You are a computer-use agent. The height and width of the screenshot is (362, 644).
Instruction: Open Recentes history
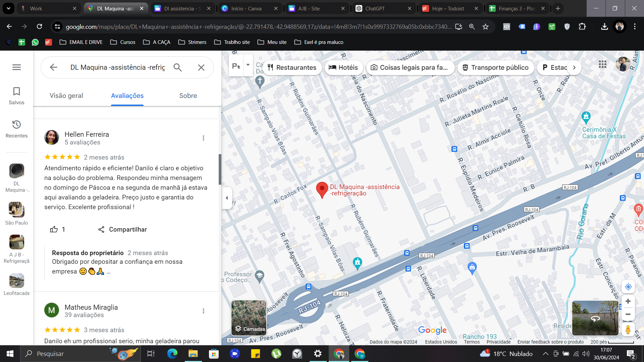point(16,129)
